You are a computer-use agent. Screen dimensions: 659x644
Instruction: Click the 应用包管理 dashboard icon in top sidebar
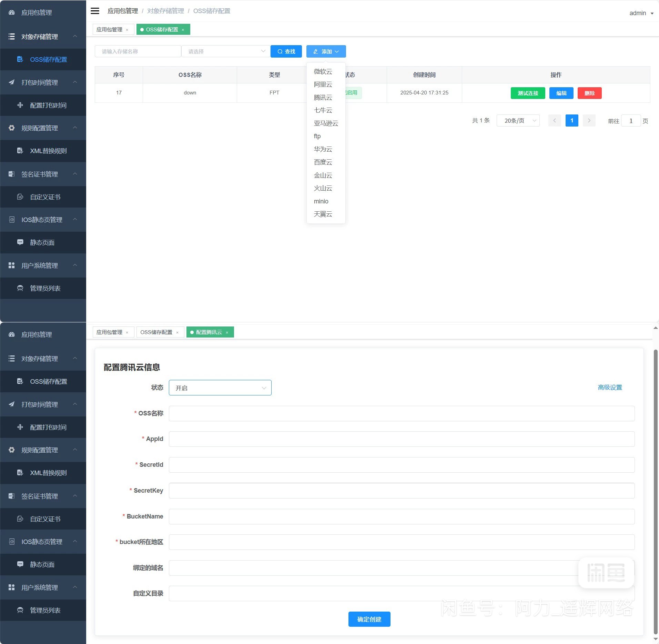tap(12, 13)
